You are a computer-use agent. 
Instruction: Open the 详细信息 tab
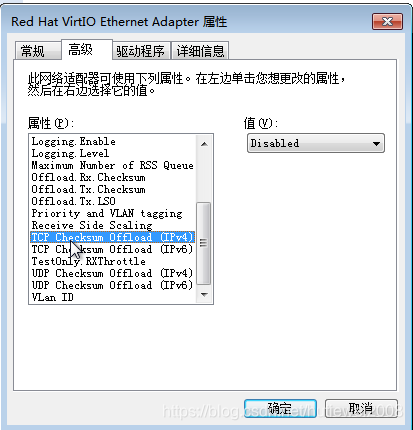[x=200, y=51]
